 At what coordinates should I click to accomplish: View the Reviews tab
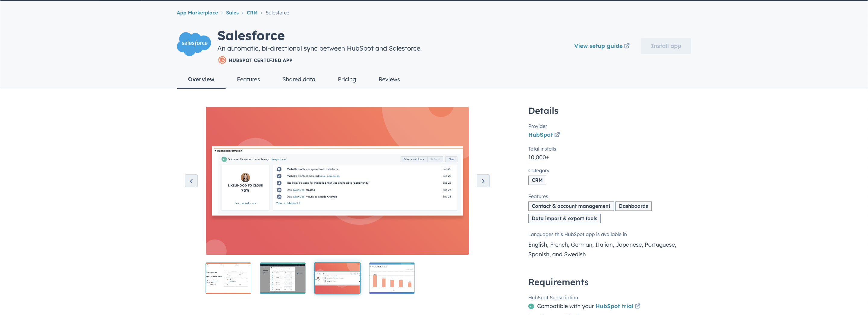[389, 80]
